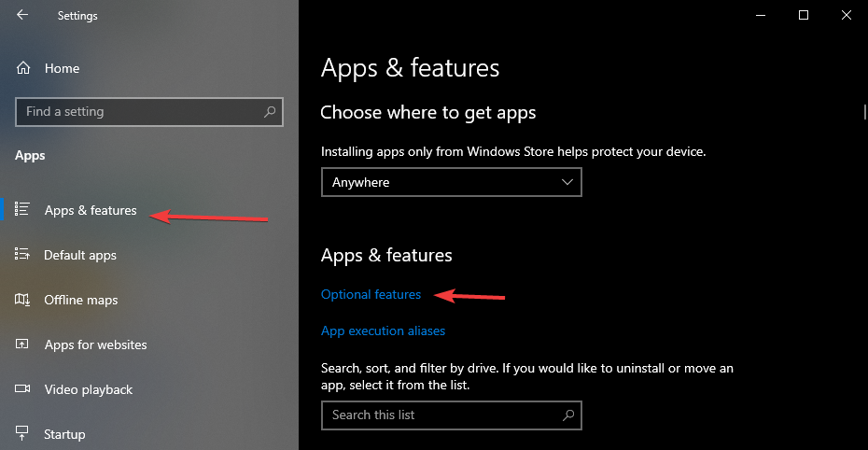Click the Search this list field
The height and width of the screenshot is (450, 868).
(451, 415)
